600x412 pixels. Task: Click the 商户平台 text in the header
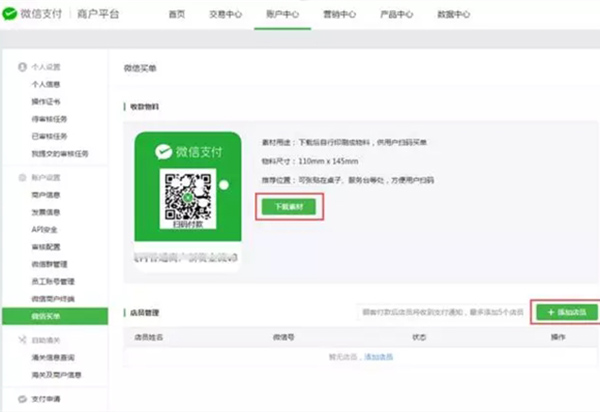pos(98,14)
